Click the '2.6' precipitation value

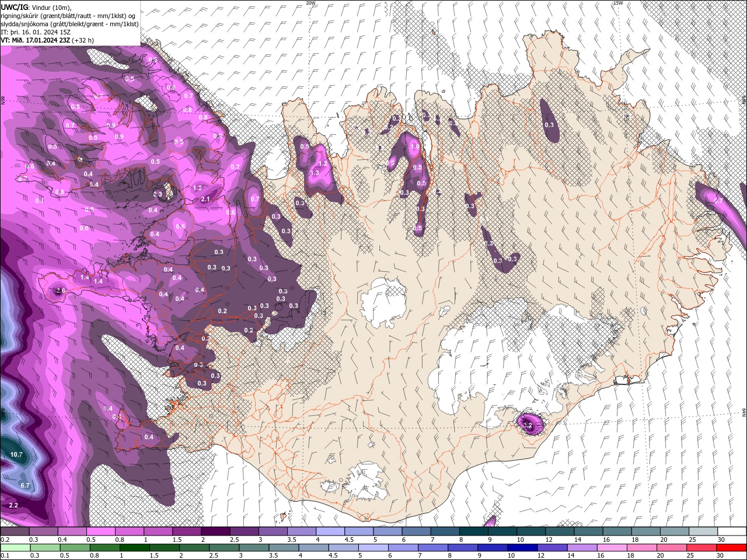60,290
